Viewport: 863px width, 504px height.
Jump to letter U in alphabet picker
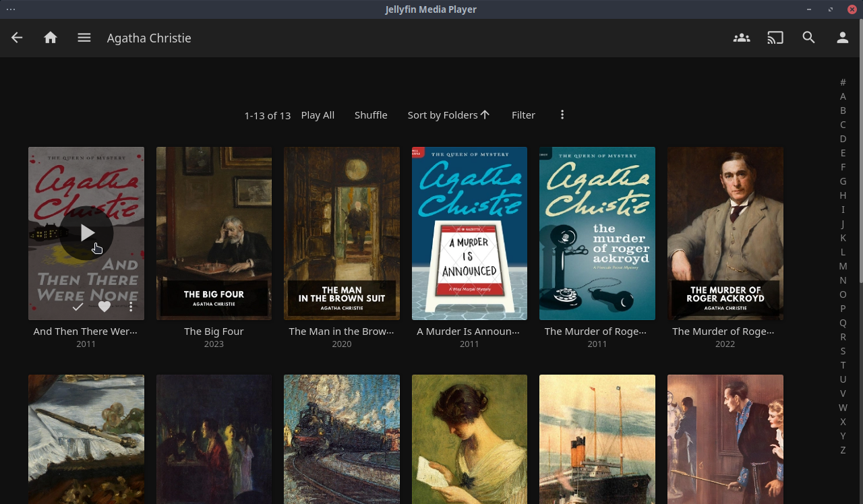[843, 379]
